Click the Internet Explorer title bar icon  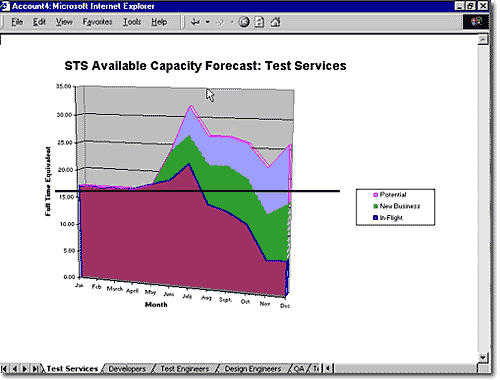[5, 6]
